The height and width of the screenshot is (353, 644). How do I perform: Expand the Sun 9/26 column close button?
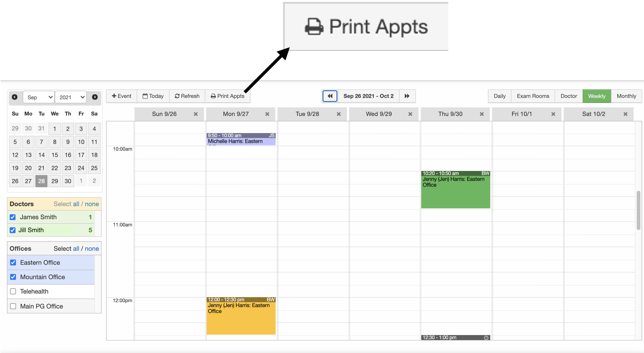(195, 114)
